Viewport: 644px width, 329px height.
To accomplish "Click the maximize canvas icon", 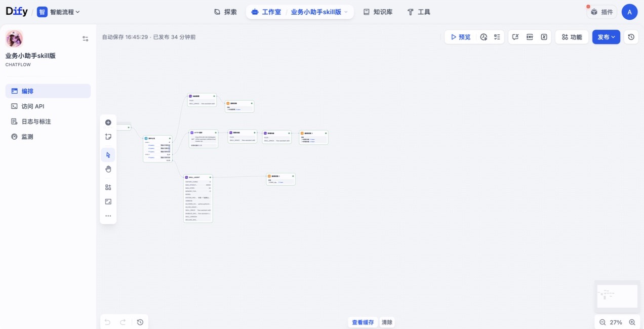I will pos(108,201).
